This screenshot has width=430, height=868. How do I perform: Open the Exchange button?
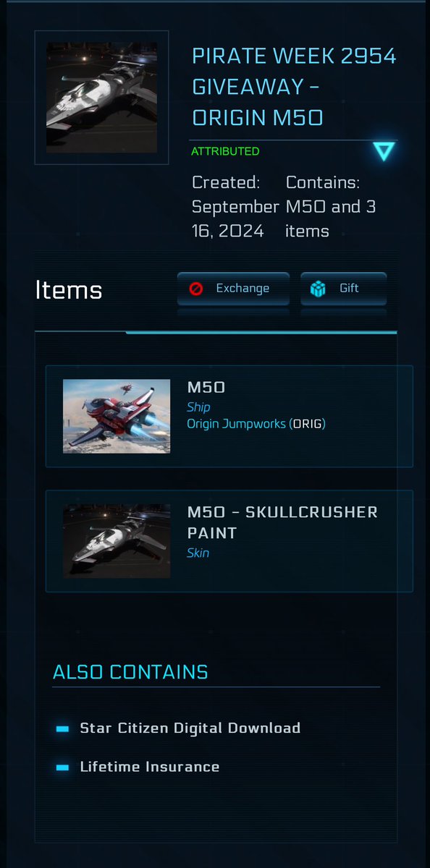233,289
